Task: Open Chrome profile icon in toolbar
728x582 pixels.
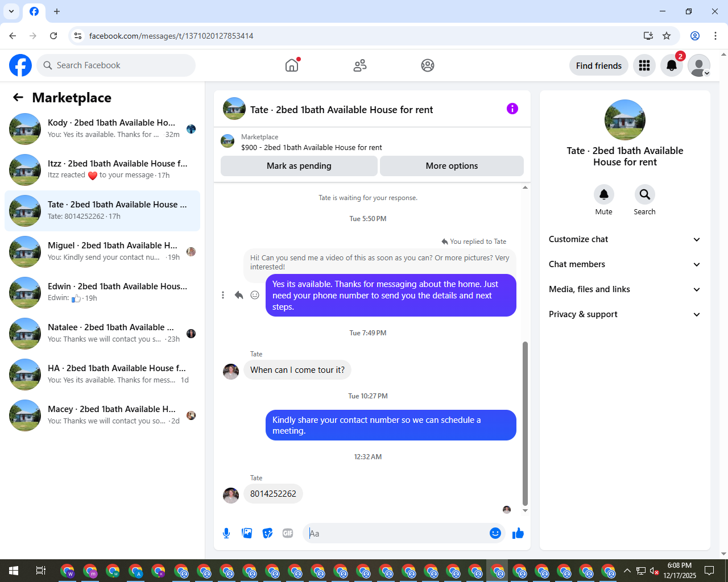Action: (x=695, y=36)
